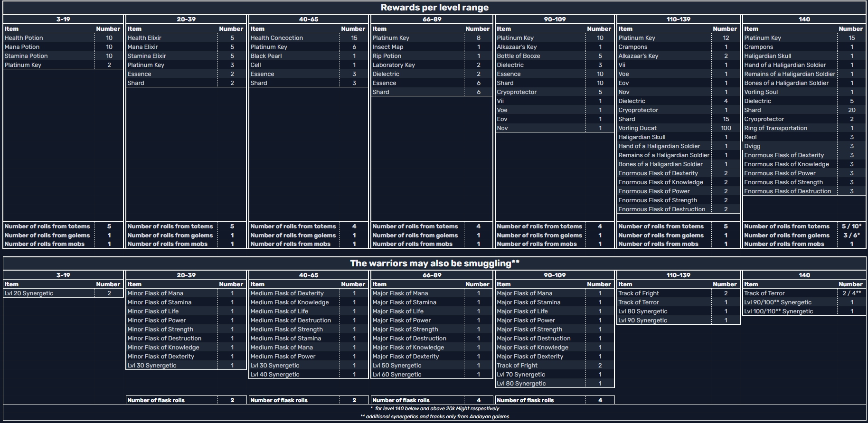Click 'Enormous Flask of Destruction' in rewards 110-139
This screenshot has height=423, width=868.
pos(664,209)
